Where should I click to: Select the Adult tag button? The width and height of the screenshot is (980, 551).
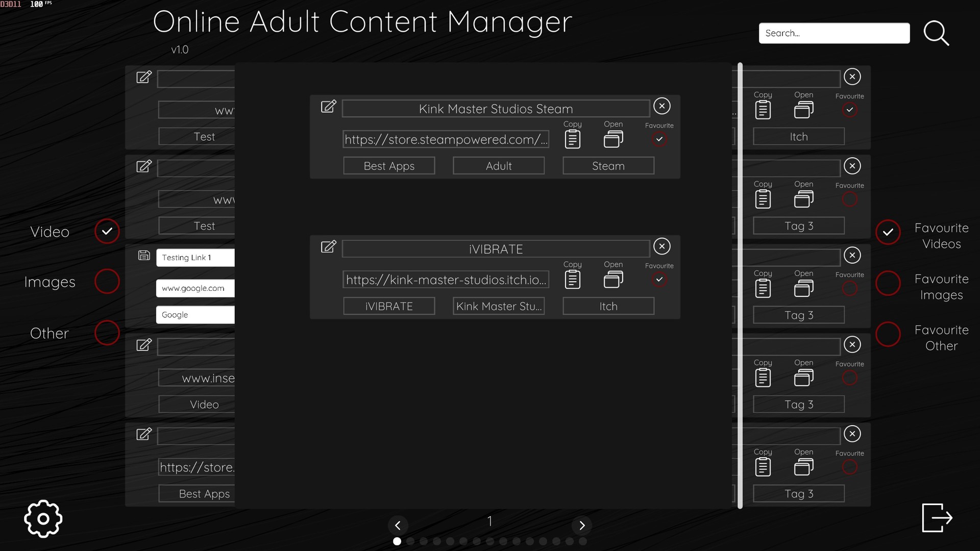(498, 165)
